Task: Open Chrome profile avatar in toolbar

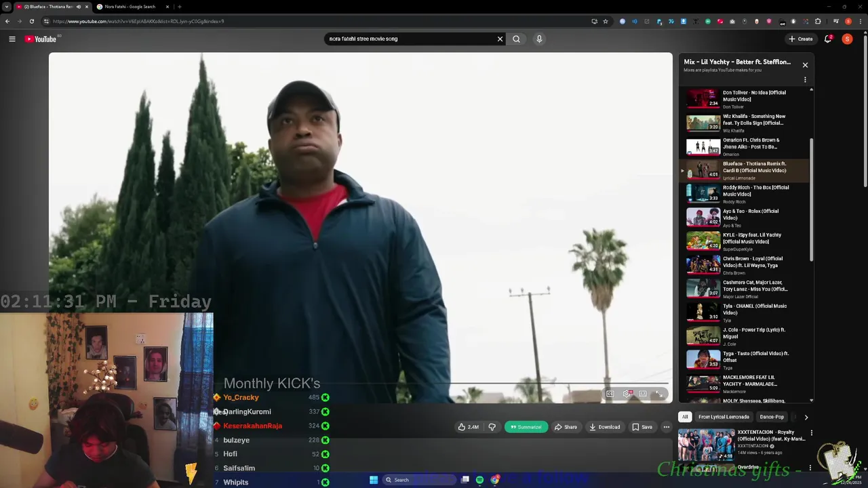Action: click(848, 21)
